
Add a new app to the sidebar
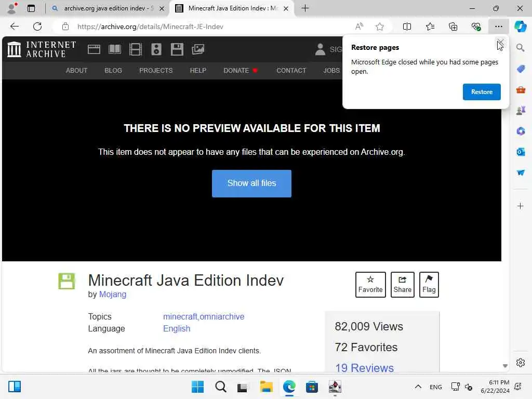tap(521, 206)
